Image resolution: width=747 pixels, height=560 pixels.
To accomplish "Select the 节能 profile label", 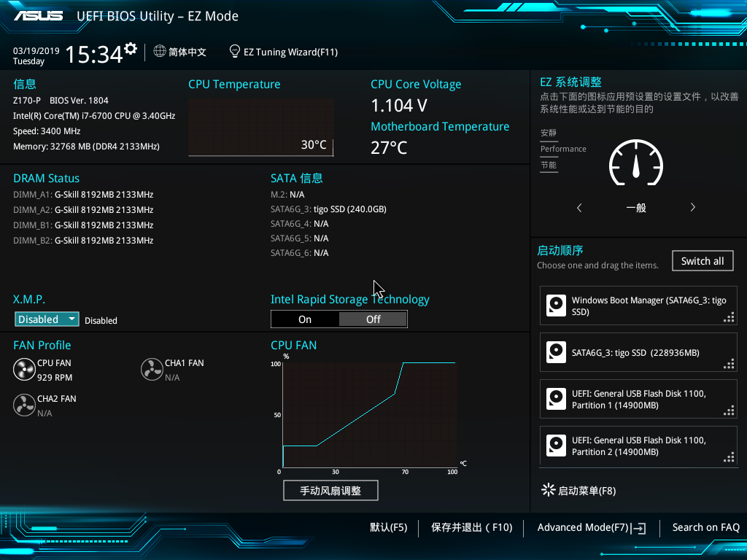I will 549,166.
